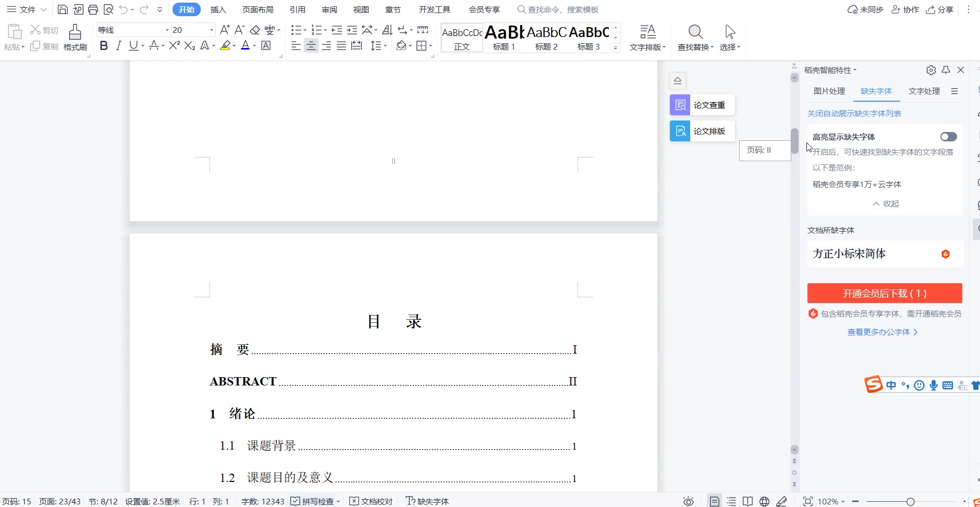Collapse the missing font example with 收起
Viewport: 980px width, 507px height.
tap(886, 203)
